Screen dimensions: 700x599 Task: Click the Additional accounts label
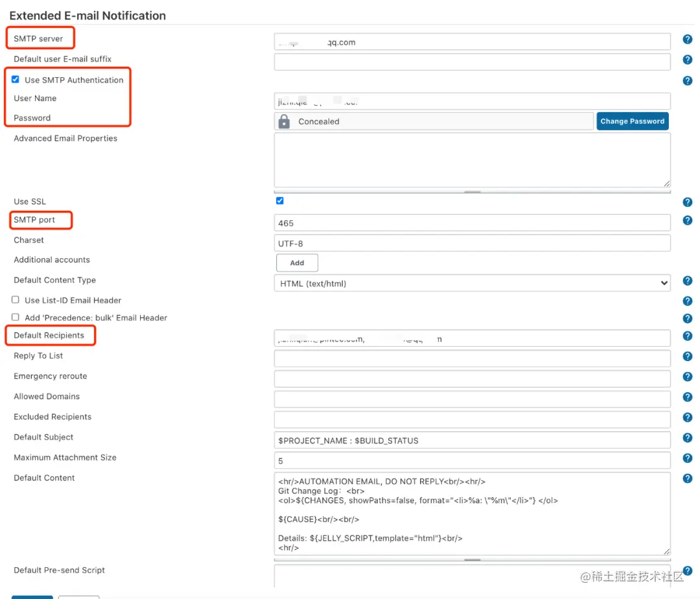tap(52, 260)
